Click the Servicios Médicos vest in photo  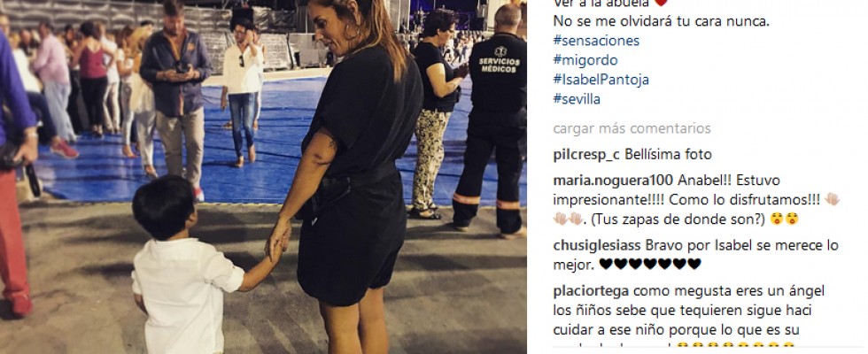pyautogui.click(x=499, y=76)
